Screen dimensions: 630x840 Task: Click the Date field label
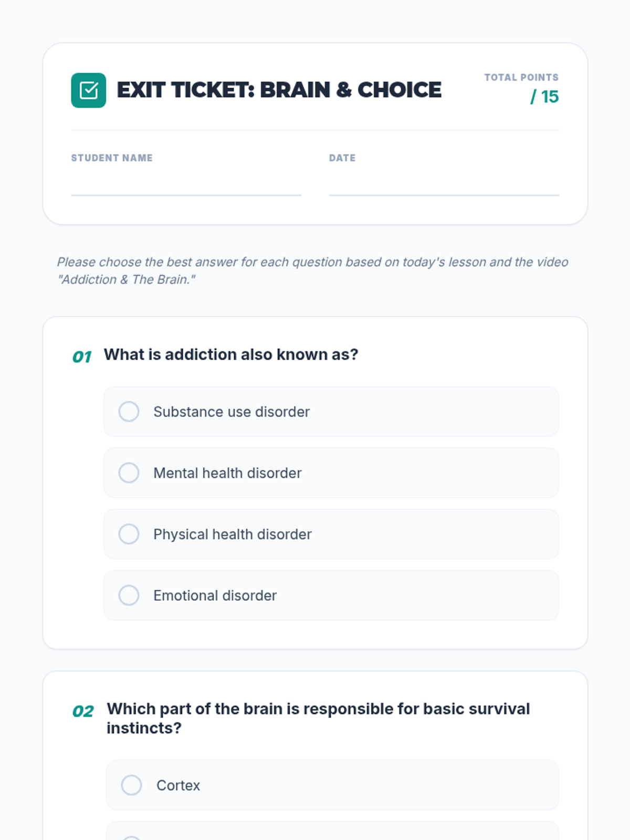pos(342,158)
